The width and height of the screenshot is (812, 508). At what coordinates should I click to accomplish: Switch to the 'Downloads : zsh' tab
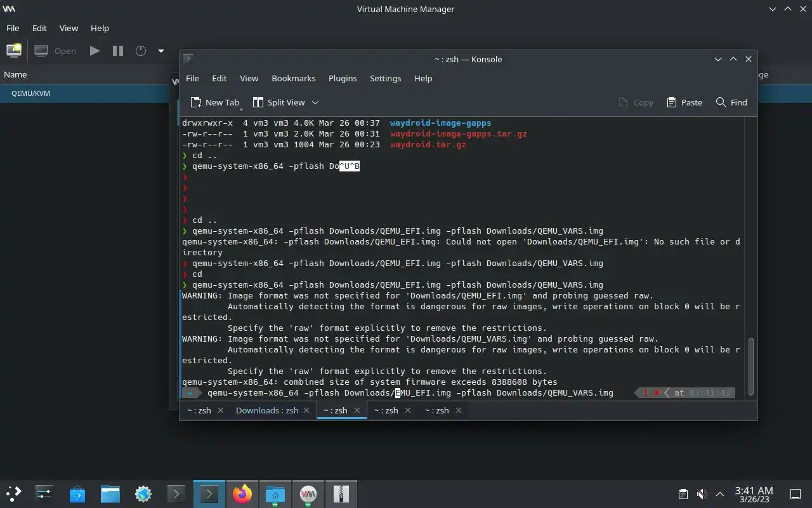(267, 410)
